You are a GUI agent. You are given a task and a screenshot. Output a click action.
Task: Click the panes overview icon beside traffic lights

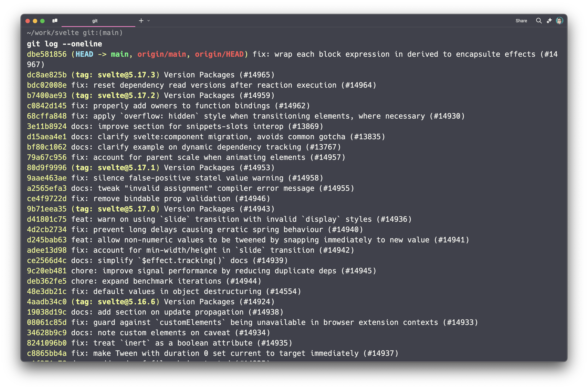[x=55, y=21]
